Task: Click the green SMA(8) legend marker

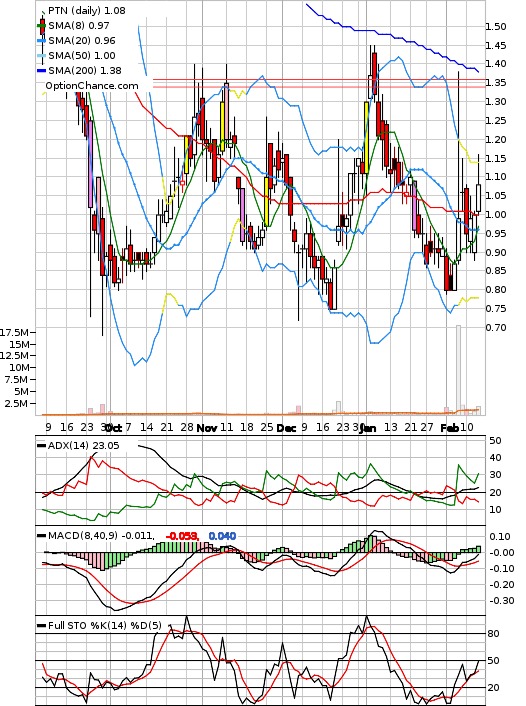Action: point(42,26)
